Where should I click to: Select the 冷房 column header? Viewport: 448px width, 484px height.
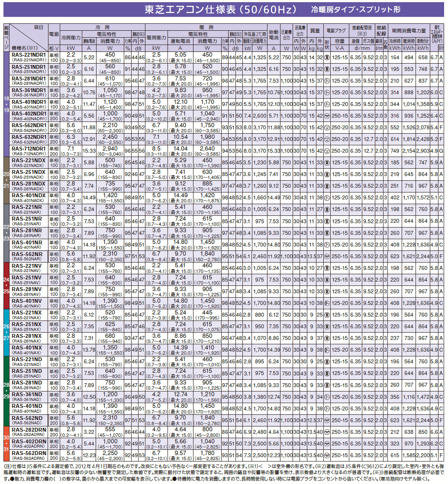[x=103, y=27]
